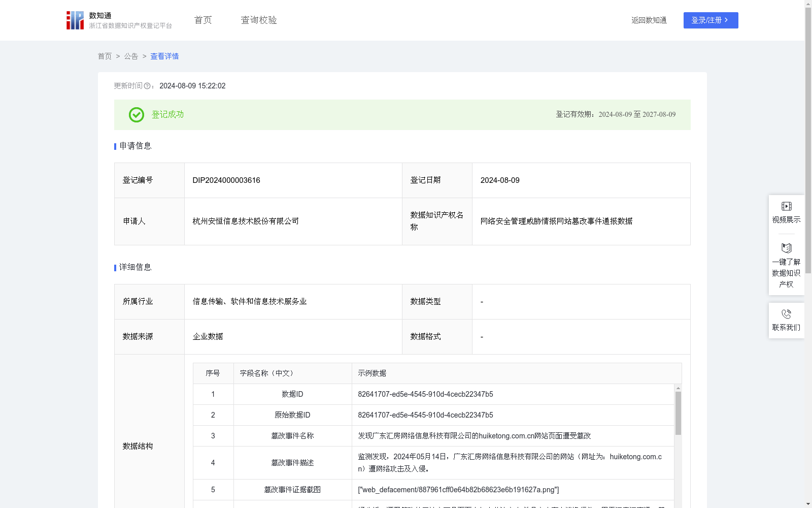Click the 篡改事件证据截图 field name
Image resolution: width=812 pixels, height=508 pixels.
tap(292, 490)
